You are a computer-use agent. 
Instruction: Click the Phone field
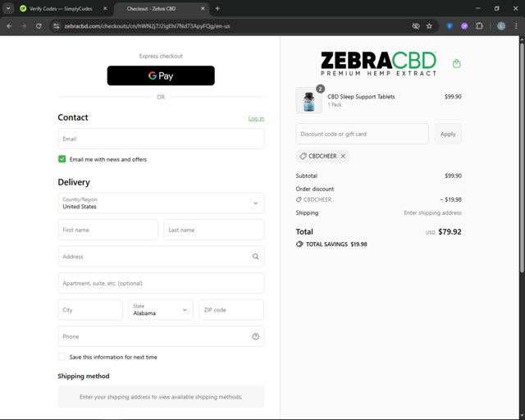click(x=161, y=336)
